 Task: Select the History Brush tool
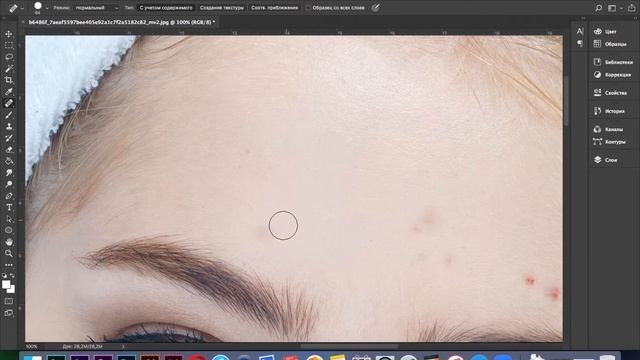(x=9, y=138)
